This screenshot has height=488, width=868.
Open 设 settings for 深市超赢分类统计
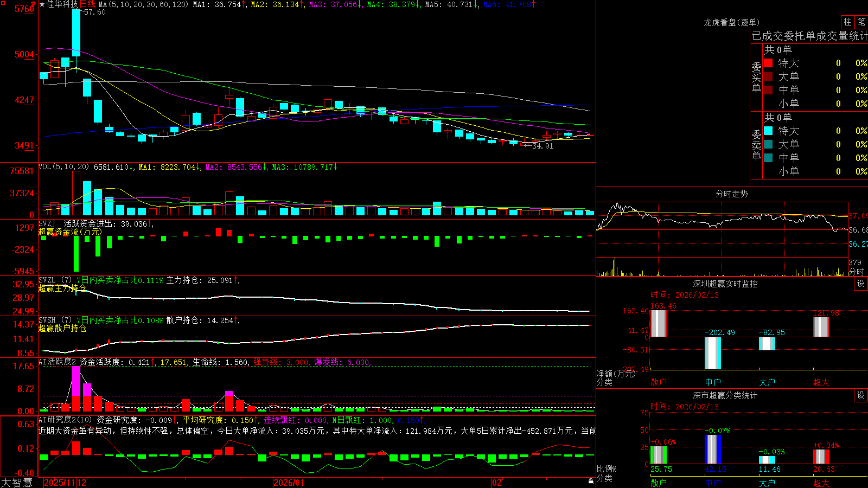point(861,395)
